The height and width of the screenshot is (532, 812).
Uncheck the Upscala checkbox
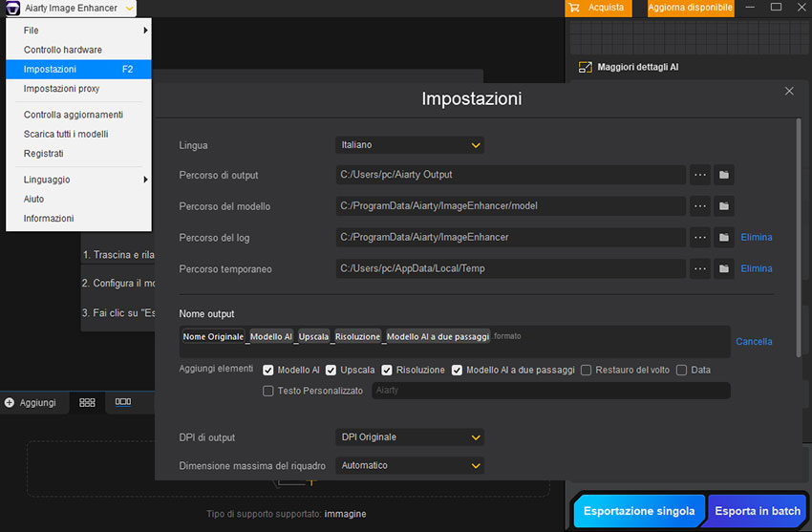(x=331, y=370)
